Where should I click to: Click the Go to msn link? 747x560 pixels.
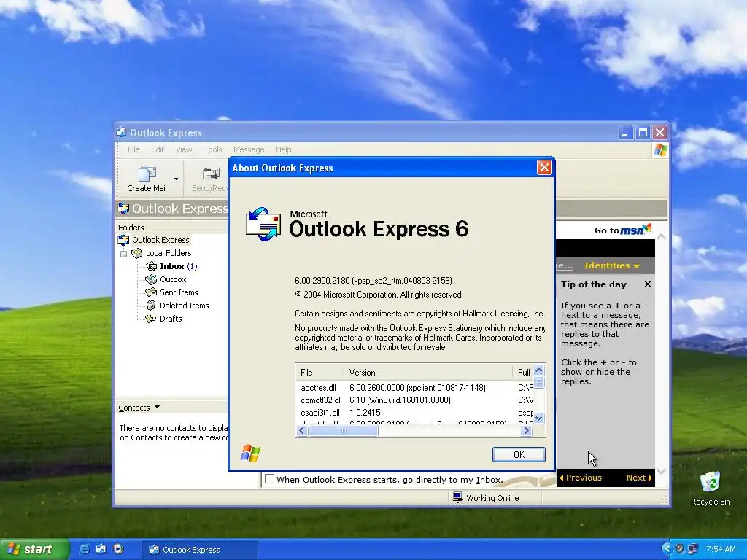click(x=623, y=230)
